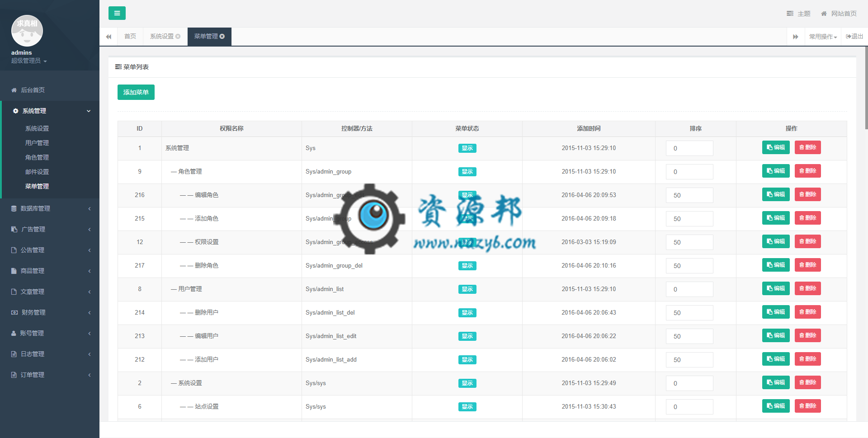Toggle 显示 status badge for 站点设置 row

pos(467,407)
